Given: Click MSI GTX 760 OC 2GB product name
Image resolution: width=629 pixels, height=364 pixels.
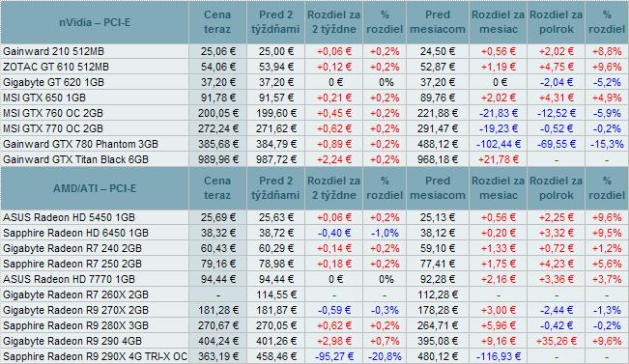Looking at the screenshot, I should point(53,113).
